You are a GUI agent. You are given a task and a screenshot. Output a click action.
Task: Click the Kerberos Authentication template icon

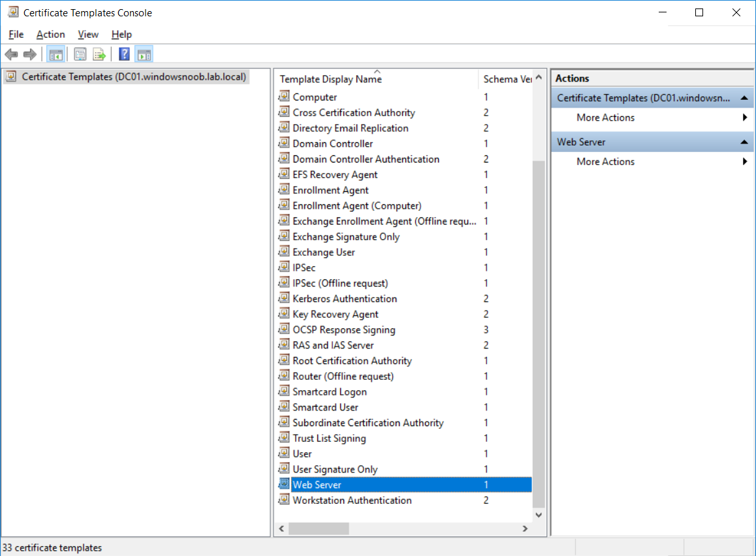coord(284,298)
